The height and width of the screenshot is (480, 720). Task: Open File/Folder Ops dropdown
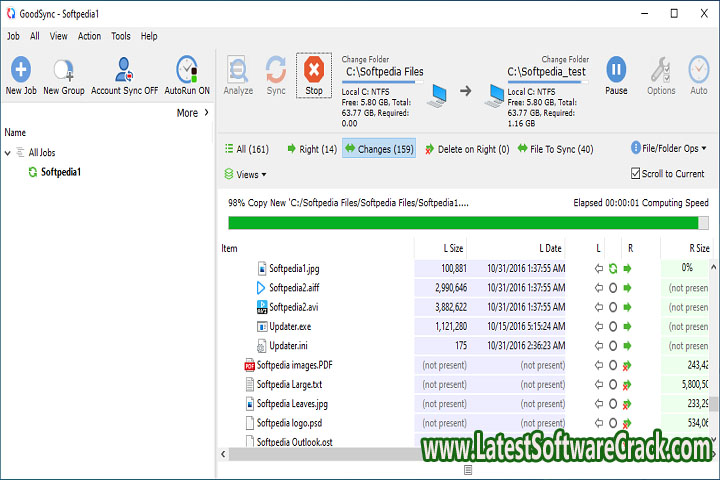click(669, 148)
